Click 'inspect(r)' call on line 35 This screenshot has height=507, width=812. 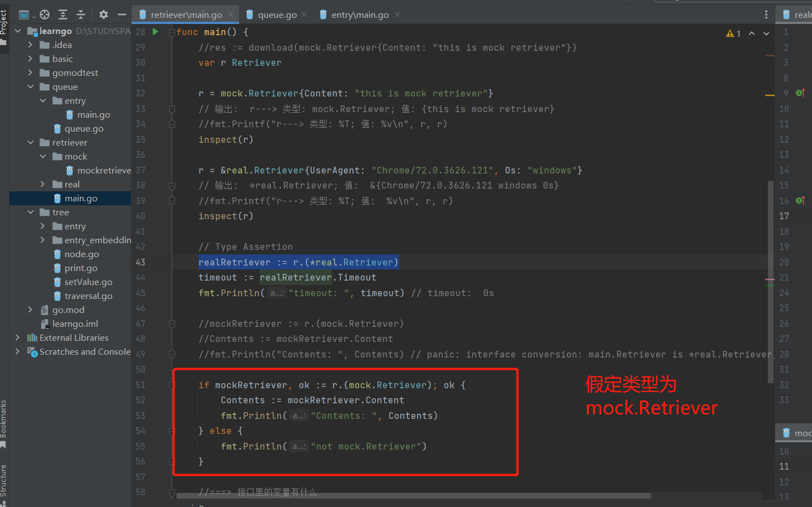226,139
